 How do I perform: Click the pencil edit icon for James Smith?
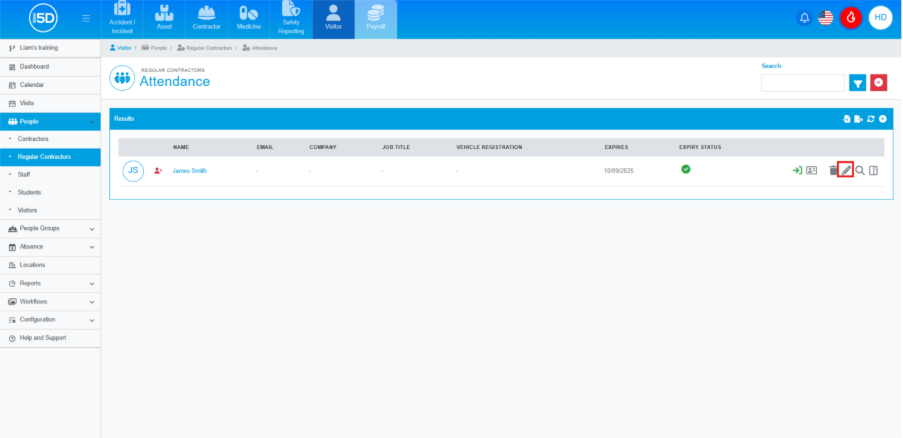pyautogui.click(x=846, y=171)
